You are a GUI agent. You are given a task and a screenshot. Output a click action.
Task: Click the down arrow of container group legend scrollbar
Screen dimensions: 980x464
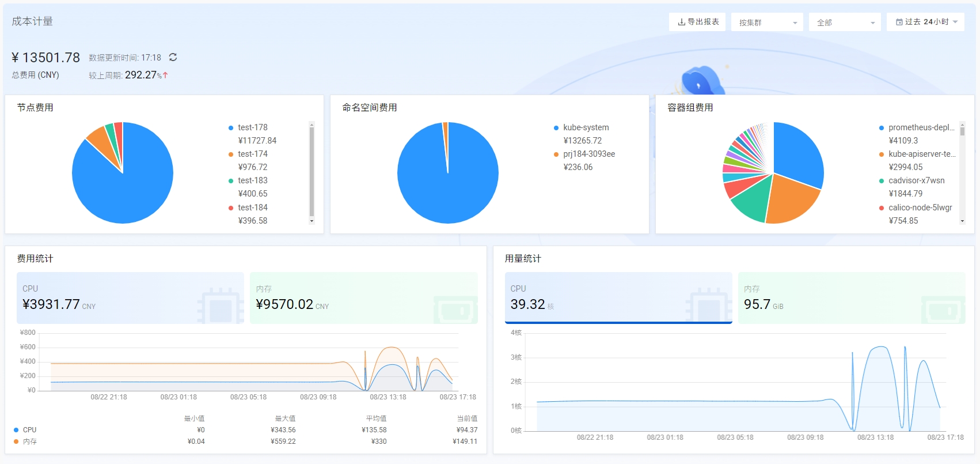point(962,221)
